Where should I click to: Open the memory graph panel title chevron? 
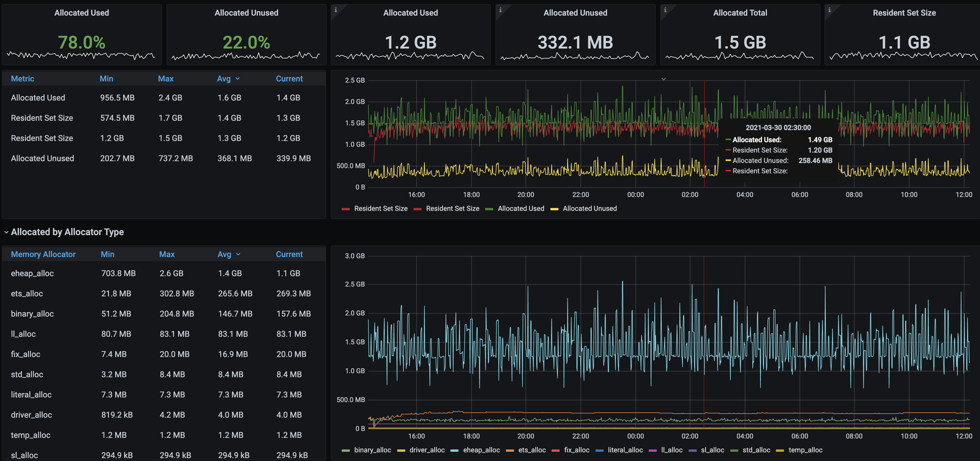[663, 79]
